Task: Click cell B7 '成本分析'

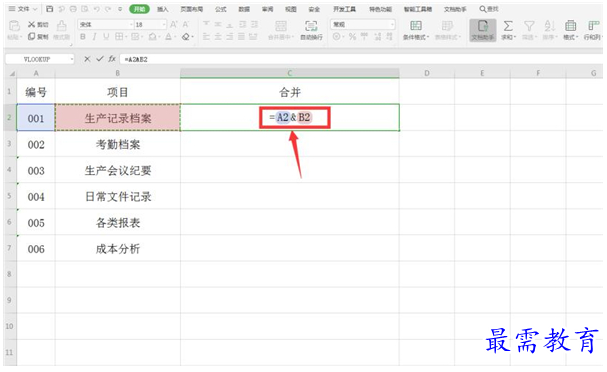Action: (x=118, y=249)
